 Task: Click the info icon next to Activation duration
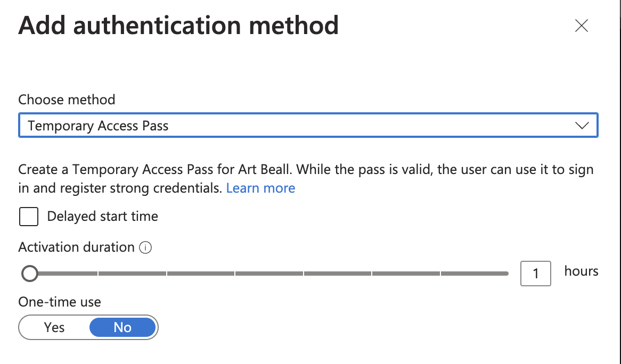click(146, 247)
